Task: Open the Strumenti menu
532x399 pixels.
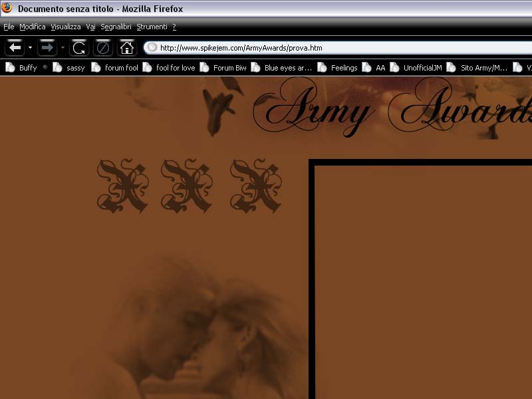Action: coord(152,27)
